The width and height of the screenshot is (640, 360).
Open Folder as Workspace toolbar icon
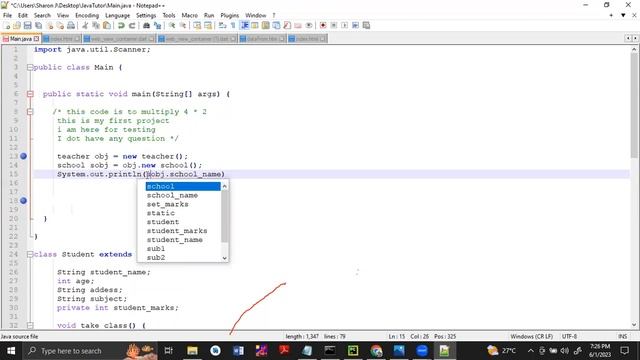click(x=298, y=25)
